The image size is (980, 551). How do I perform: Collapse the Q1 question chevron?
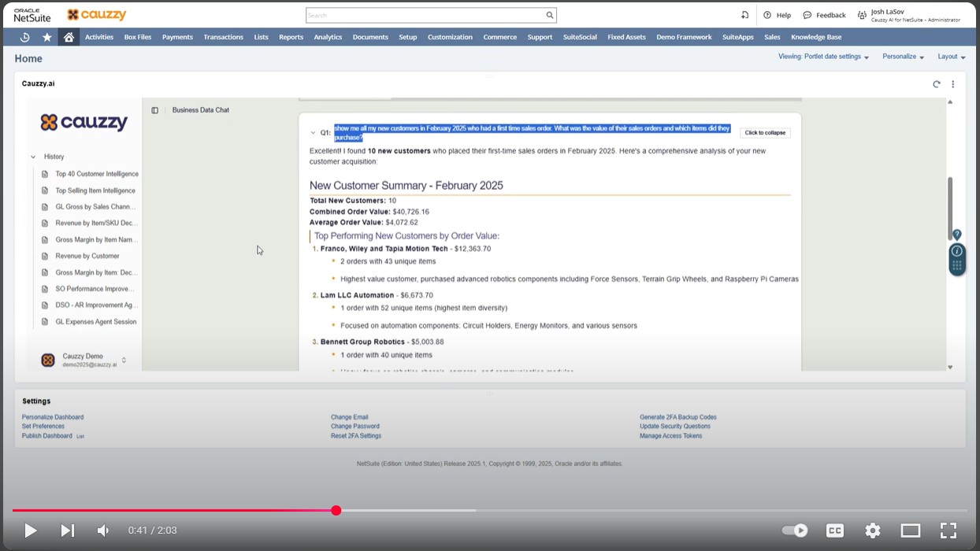[314, 133]
